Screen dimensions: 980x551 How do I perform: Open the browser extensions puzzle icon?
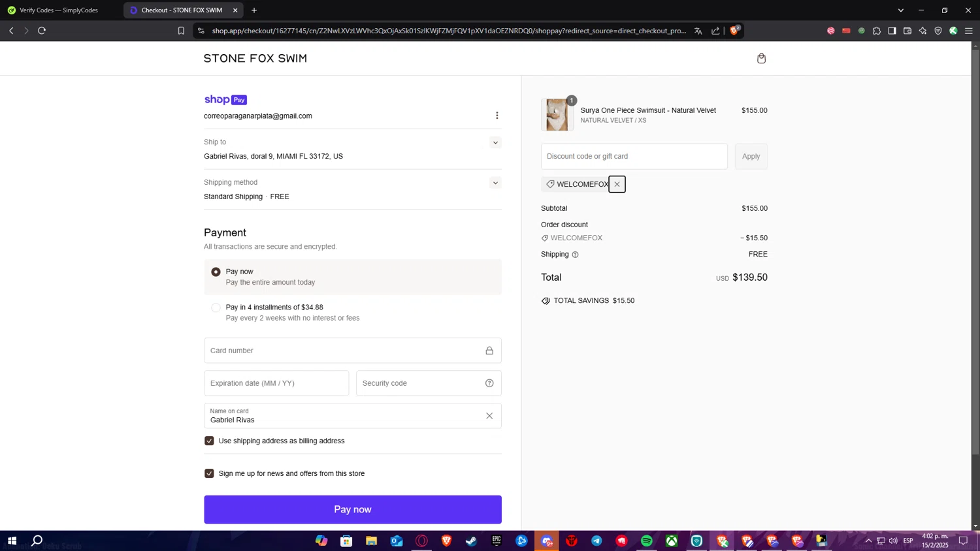point(877,31)
